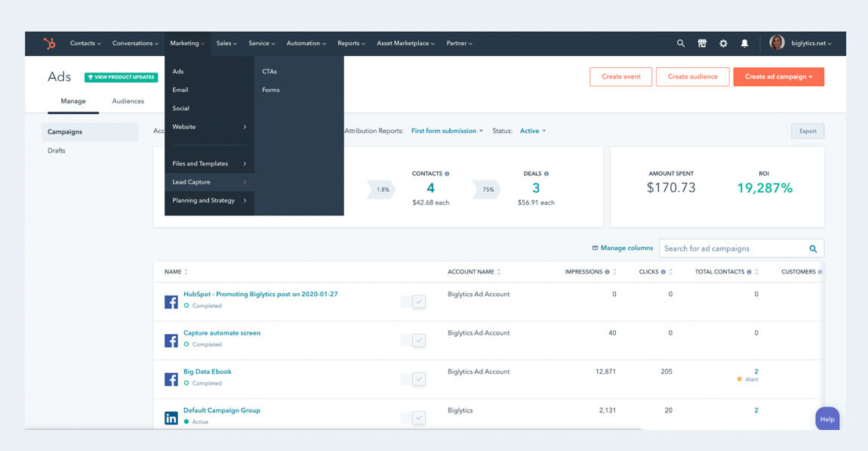Click the Facebook icon beside Big Data Ebook
Screen dimensions: 868x451
[x=171, y=378]
